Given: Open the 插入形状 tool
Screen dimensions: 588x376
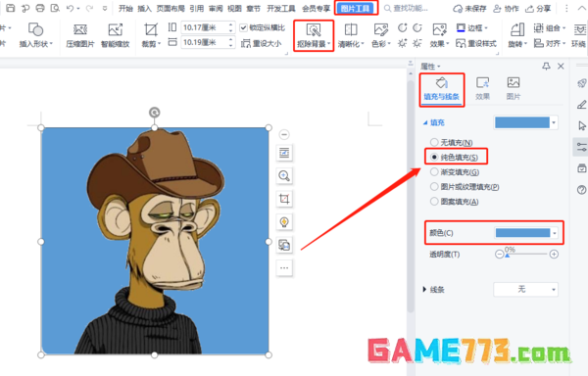Looking at the screenshot, I should coord(35,35).
